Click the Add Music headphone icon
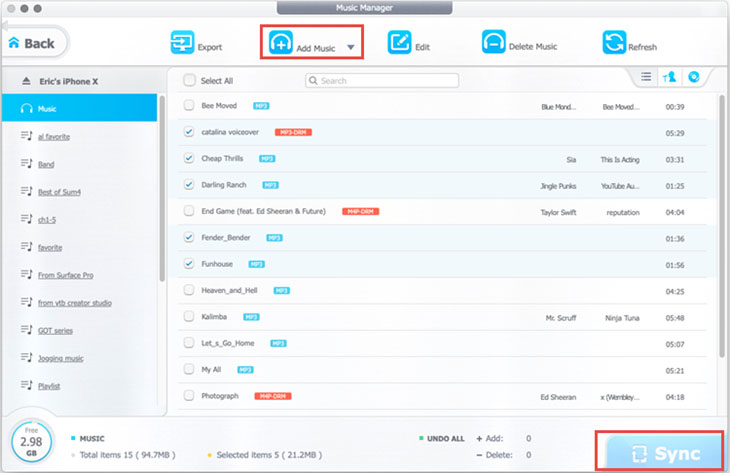 click(281, 42)
